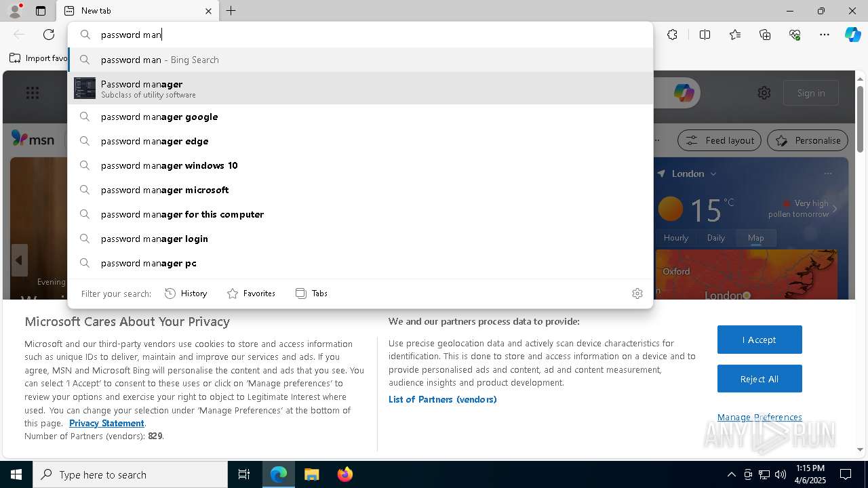The image size is (868, 488).
Task: Open File Explorer from taskbar
Action: click(x=311, y=474)
